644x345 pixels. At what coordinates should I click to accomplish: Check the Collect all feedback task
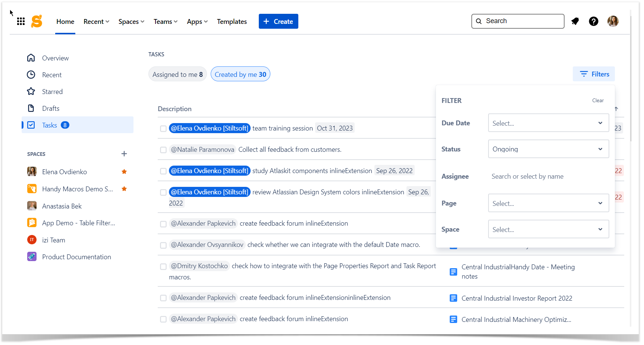[163, 150]
